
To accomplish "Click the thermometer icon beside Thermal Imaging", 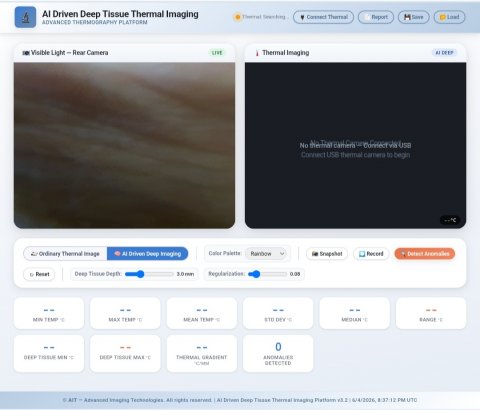I will (257, 53).
